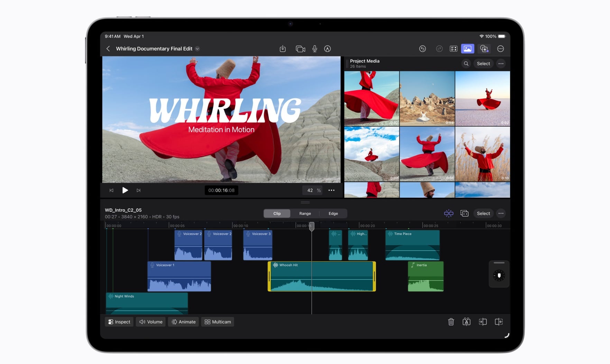Click the undo icon
The height and width of the screenshot is (364, 610).
point(422,49)
